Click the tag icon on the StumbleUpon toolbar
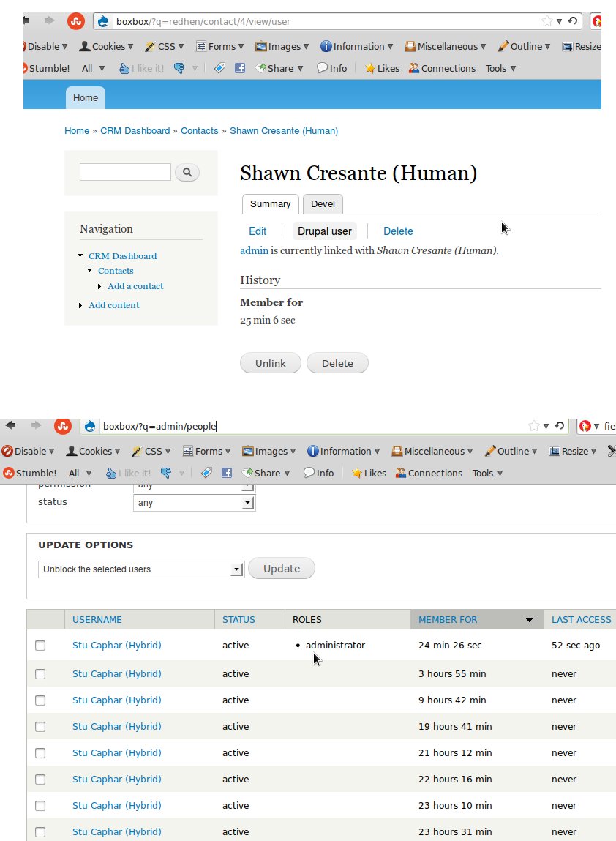 tap(219, 68)
